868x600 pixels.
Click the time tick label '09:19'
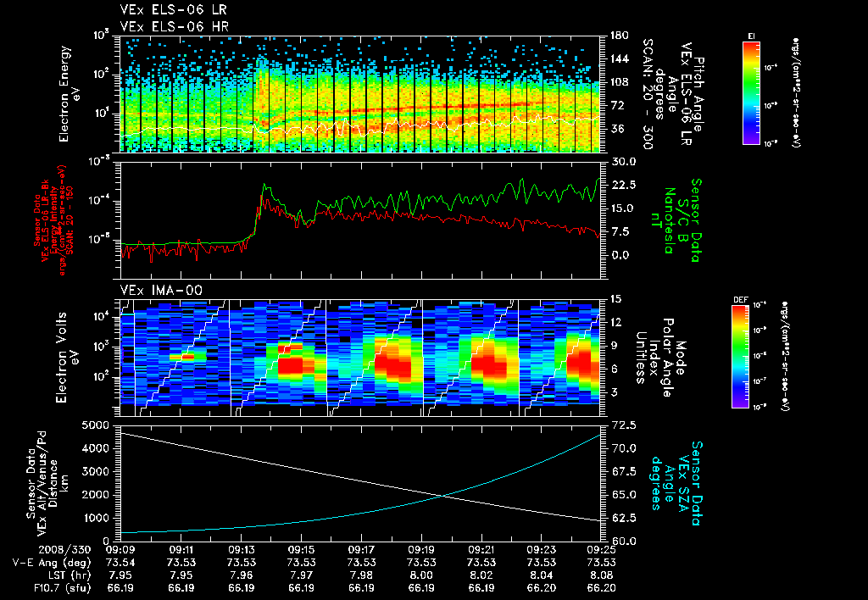point(422,550)
